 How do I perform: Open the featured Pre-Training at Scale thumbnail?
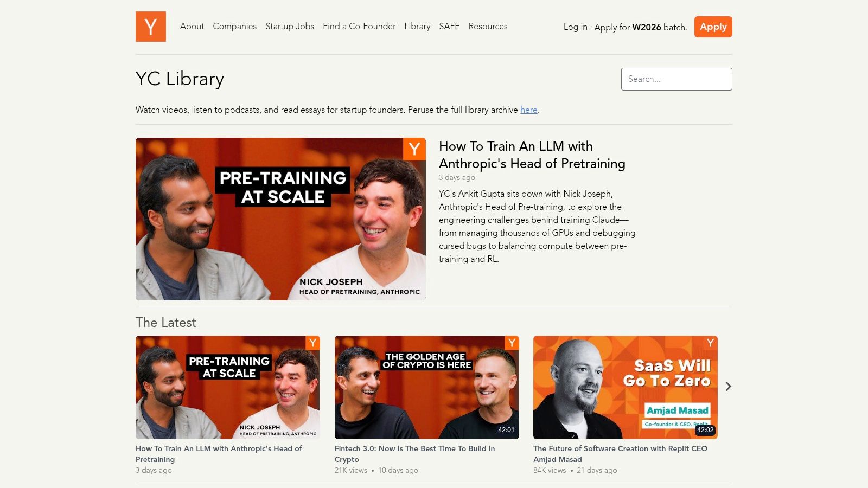280,219
